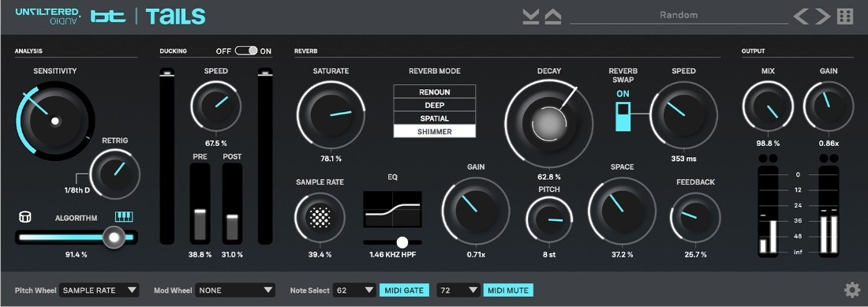
Task: Open the Mod Wheel NONE dropdown
Action: [234, 290]
